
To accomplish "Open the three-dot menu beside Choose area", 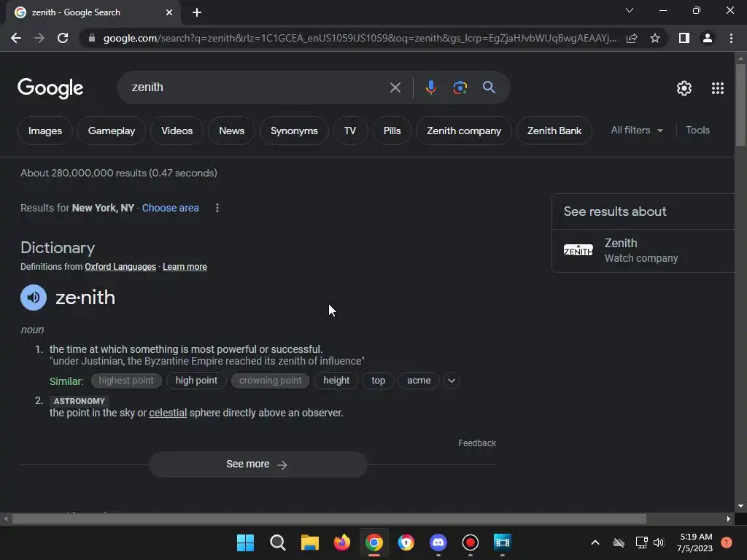I will tap(217, 208).
